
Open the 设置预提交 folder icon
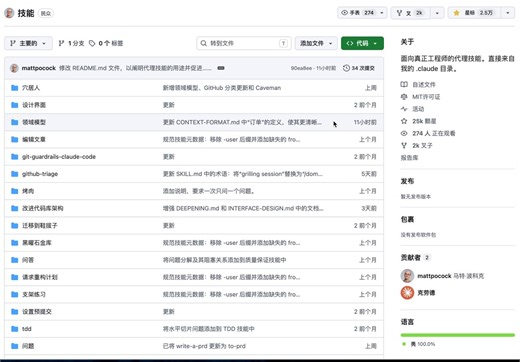[15, 312]
